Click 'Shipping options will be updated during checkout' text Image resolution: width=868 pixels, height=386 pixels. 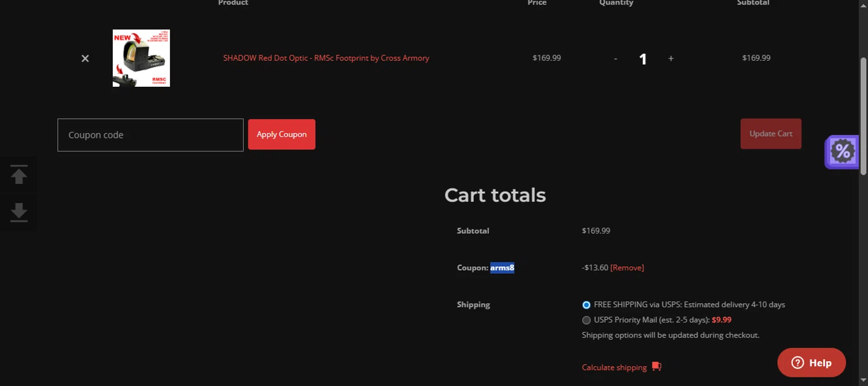pos(671,335)
